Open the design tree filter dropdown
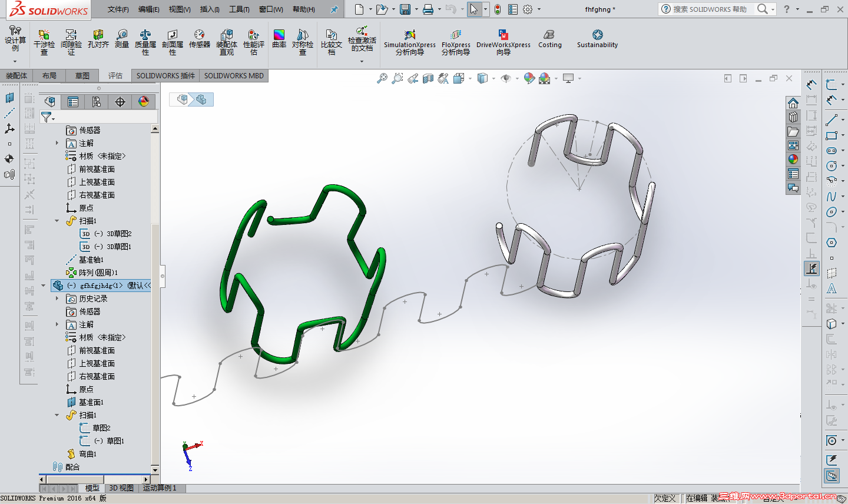This screenshot has height=504, width=848. coord(47,117)
